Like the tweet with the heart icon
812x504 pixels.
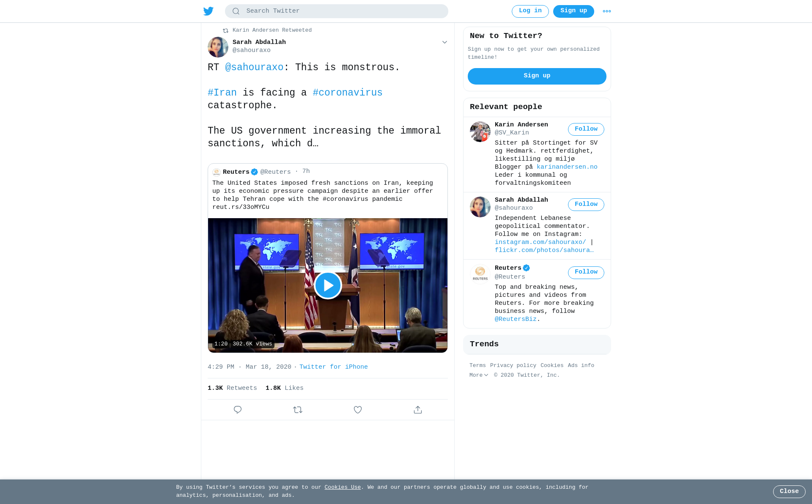[x=358, y=410]
